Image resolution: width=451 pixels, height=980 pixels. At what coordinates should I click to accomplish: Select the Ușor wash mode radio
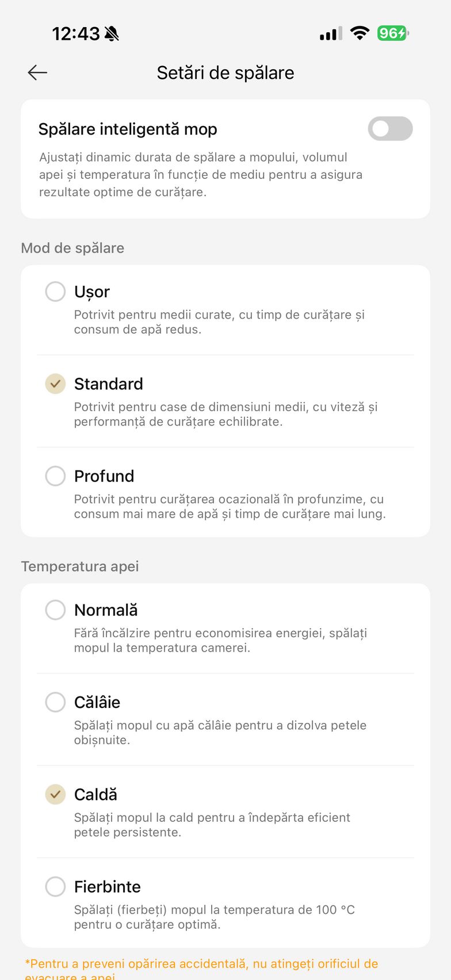coord(55,292)
